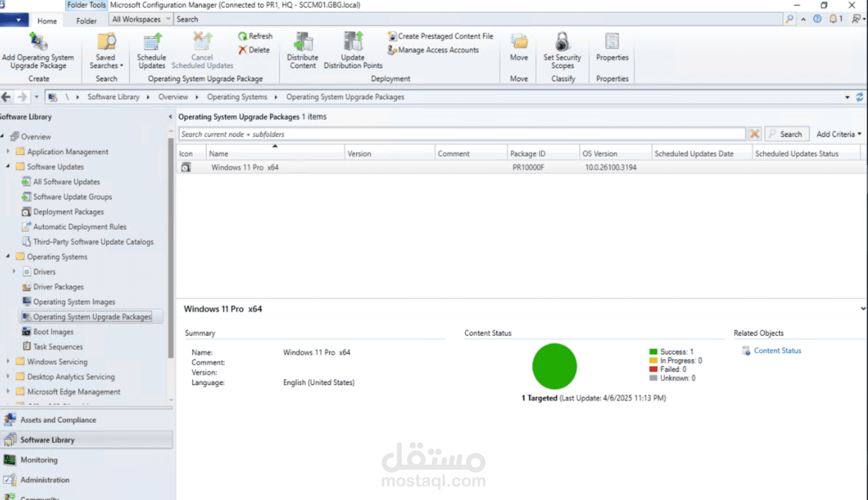Click the ribbon Search text box
The image size is (868, 500).
pos(478,19)
